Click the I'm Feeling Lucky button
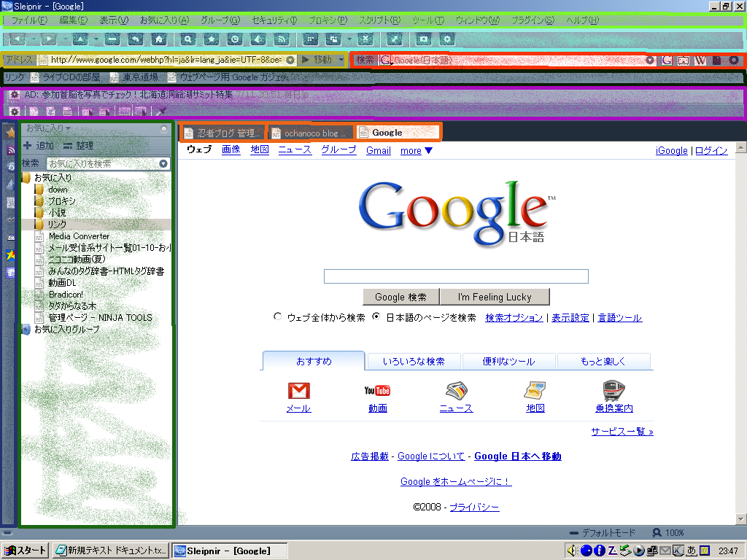 pos(495,297)
